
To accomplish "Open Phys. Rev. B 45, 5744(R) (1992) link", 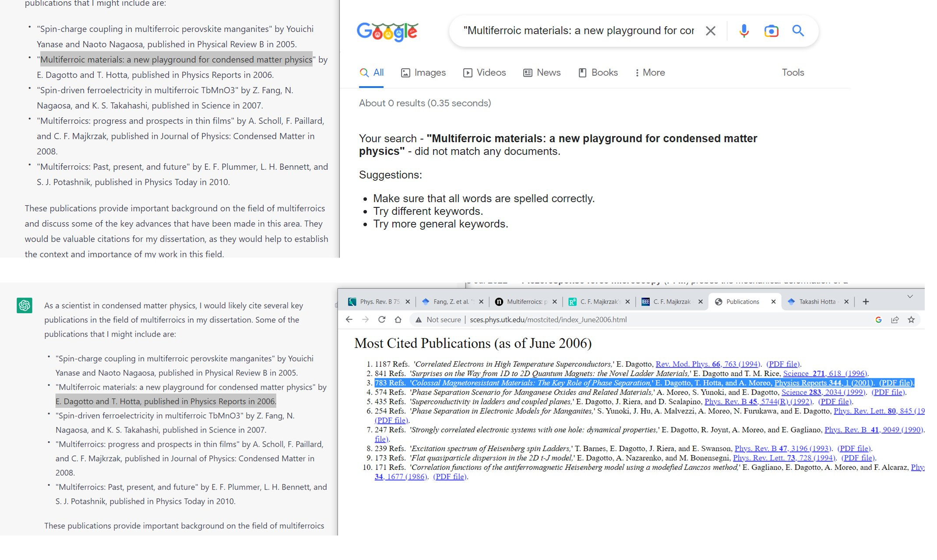I will point(758,402).
